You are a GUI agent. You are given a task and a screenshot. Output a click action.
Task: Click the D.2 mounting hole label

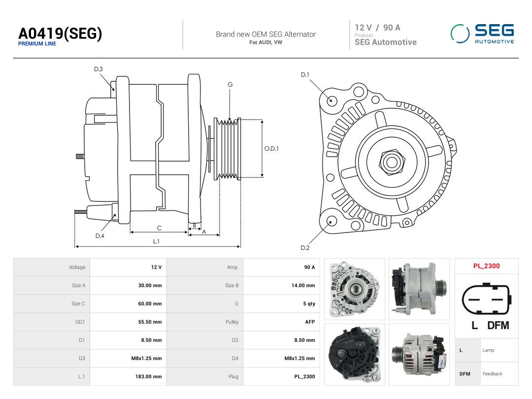305,248
